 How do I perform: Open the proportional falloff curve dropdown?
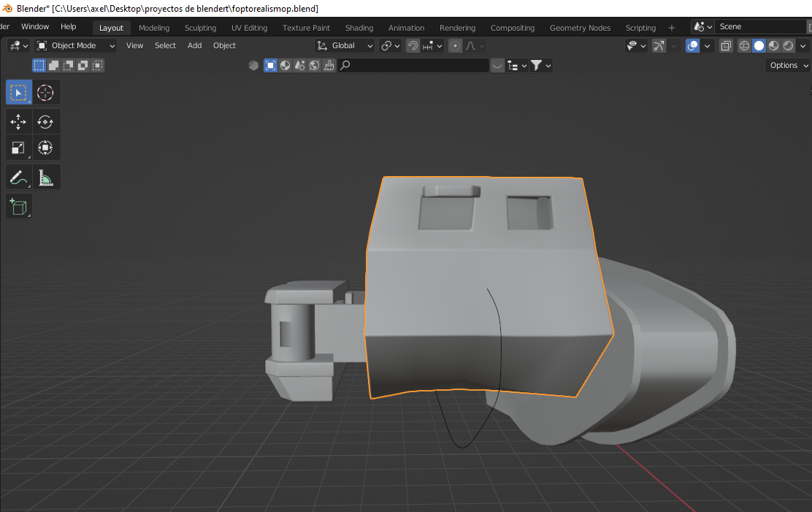pyautogui.click(x=475, y=45)
